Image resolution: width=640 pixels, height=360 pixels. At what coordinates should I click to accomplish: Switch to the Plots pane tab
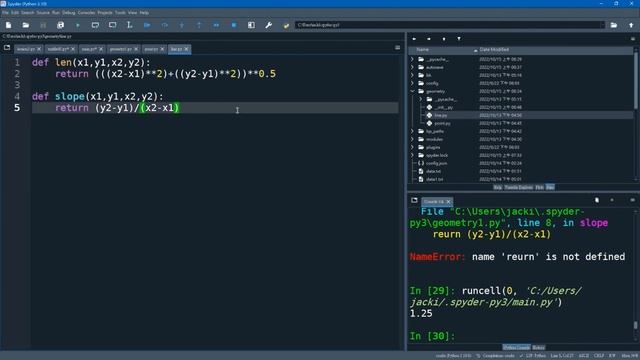pyautogui.click(x=539, y=187)
